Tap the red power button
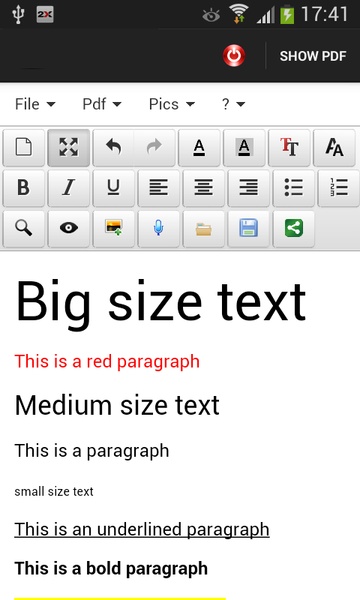 [x=234, y=55]
